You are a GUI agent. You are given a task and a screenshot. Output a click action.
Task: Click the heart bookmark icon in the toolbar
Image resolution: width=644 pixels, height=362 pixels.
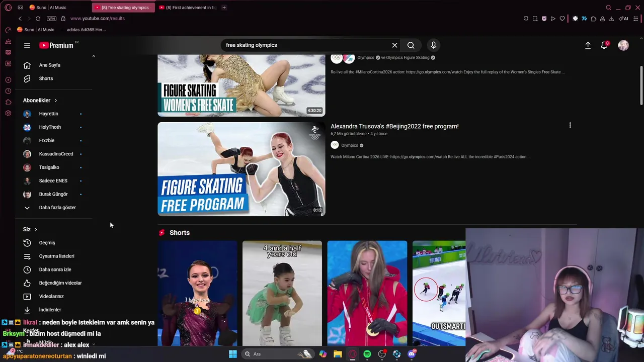click(562, 19)
